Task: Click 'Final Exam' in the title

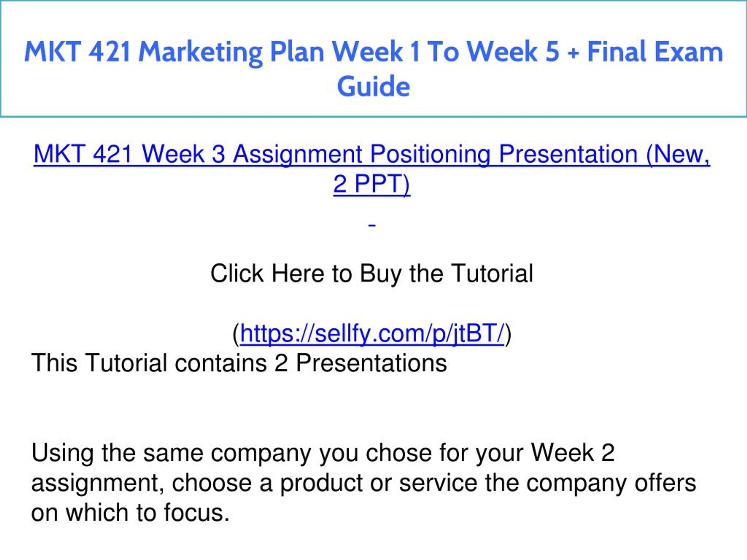Action: coord(655,51)
